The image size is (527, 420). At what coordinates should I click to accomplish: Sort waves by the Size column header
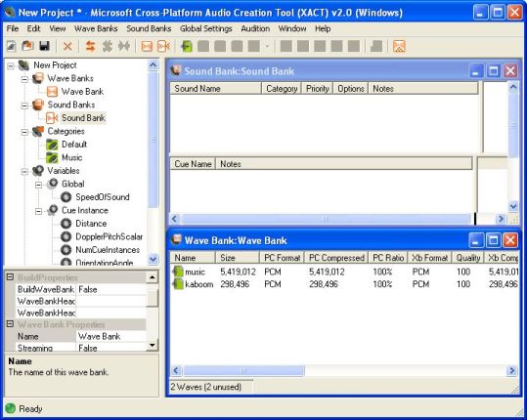[x=238, y=258]
